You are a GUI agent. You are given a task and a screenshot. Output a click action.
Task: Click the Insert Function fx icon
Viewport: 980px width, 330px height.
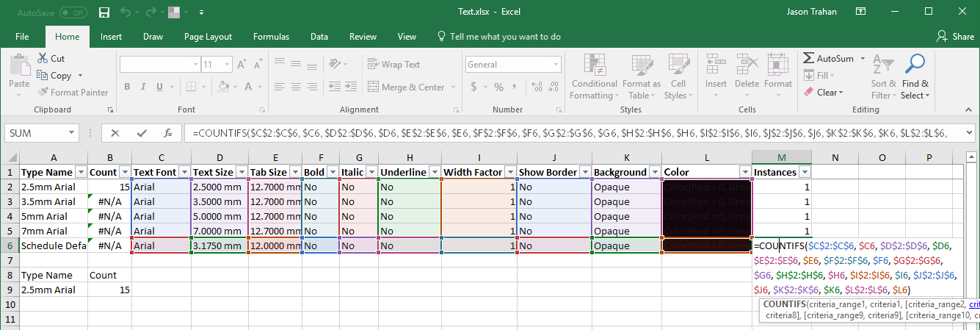pyautogui.click(x=168, y=133)
